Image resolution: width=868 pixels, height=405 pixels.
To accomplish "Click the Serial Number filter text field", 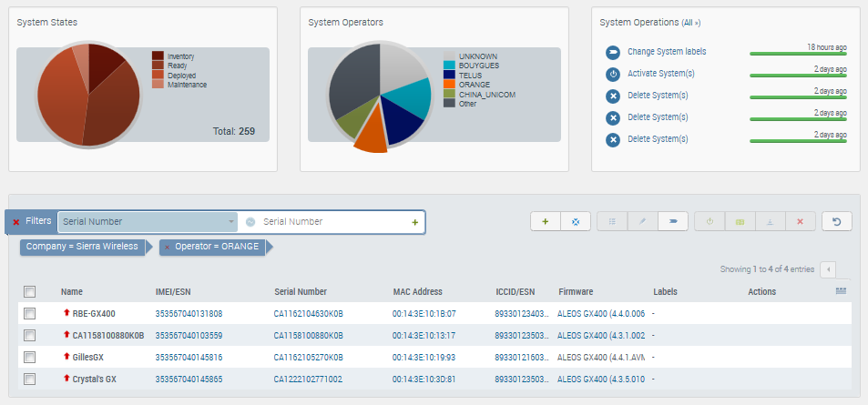I will click(x=332, y=221).
